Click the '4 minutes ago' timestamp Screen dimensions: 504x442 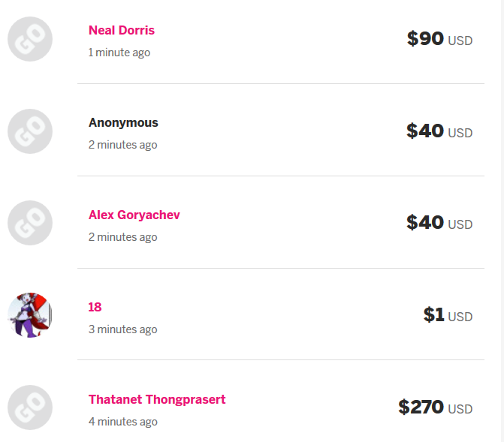point(122,422)
